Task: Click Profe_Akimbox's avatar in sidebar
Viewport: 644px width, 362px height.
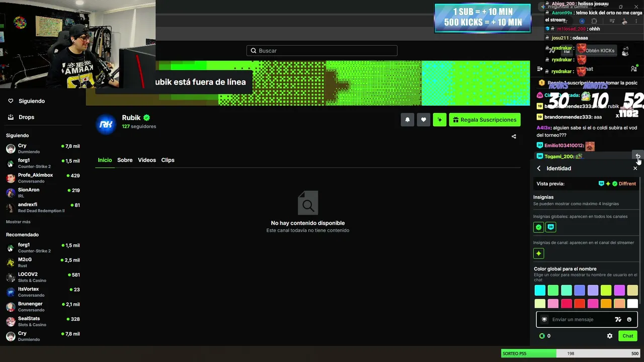Action: (11, 178)
